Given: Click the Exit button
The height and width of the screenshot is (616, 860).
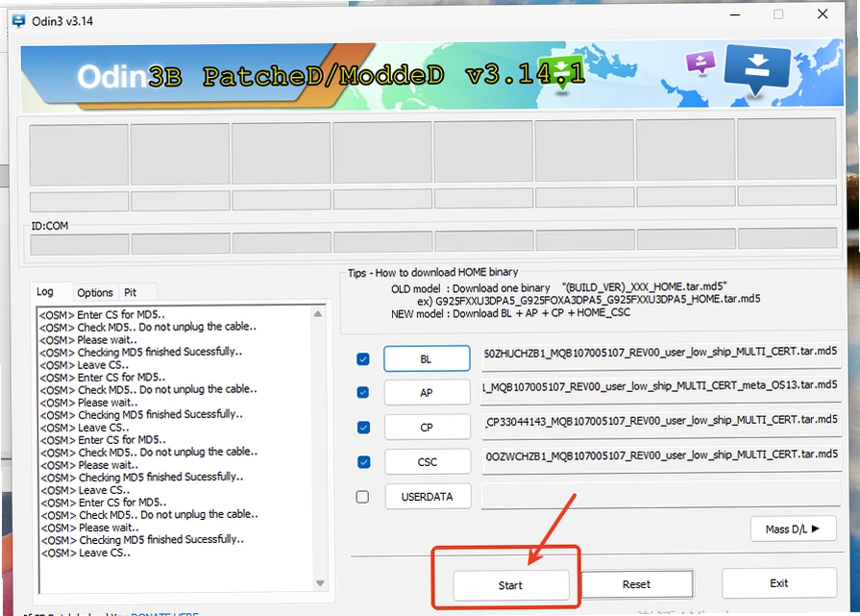Looking at the screenshot, I should 779,583.
